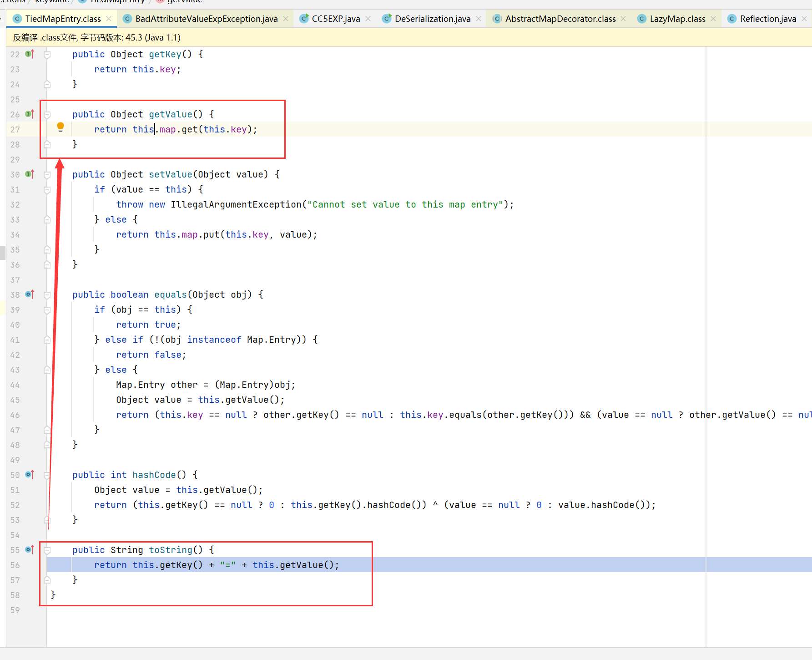Close the AbstractMapDecorator.class tab
The height and width of the screenshot is (660, 812).
click(x=623, y=19)
